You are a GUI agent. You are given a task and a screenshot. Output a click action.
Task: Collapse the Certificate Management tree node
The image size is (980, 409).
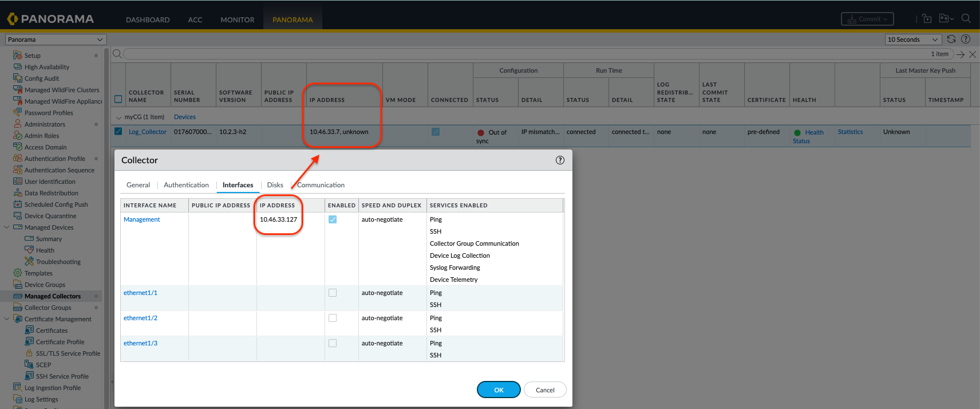[7, 319]
